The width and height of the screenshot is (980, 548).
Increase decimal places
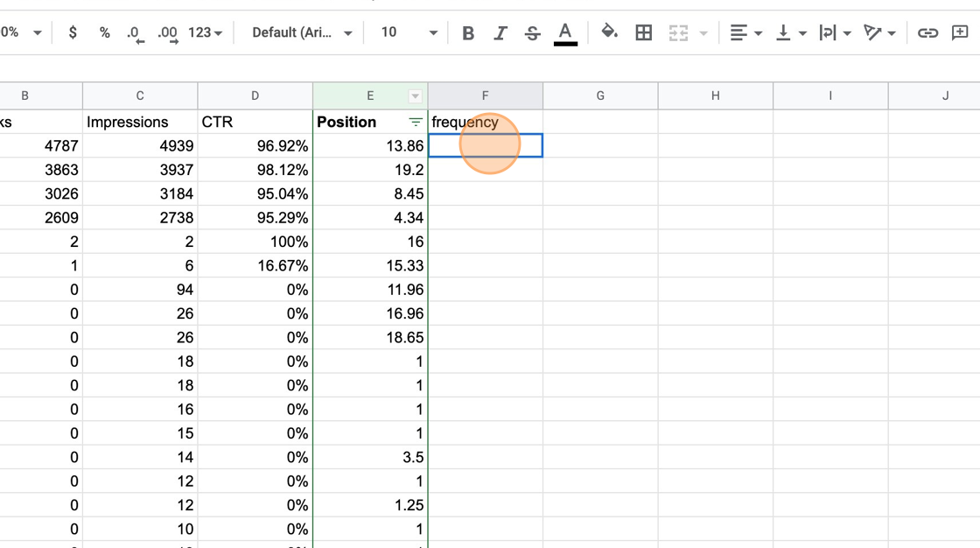coord(167,32)
